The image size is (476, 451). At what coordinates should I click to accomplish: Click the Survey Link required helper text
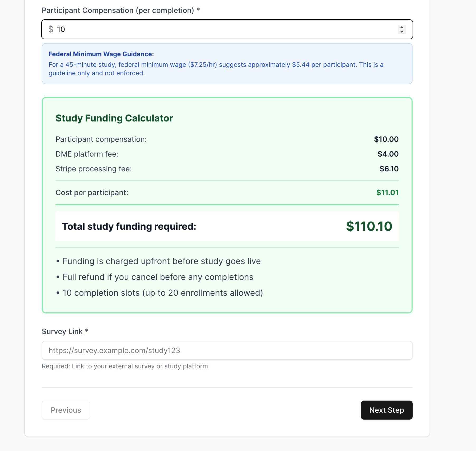pos(125,366)
